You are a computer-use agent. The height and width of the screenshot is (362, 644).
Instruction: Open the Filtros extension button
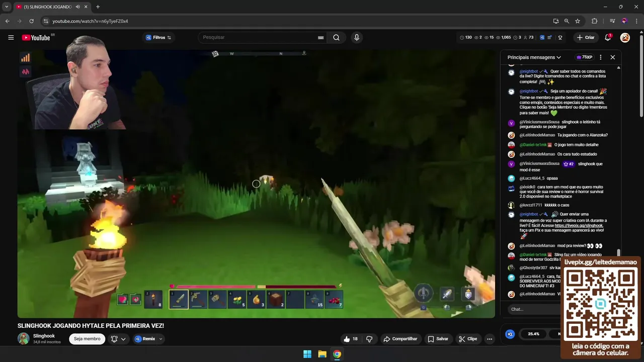[158, 38]
